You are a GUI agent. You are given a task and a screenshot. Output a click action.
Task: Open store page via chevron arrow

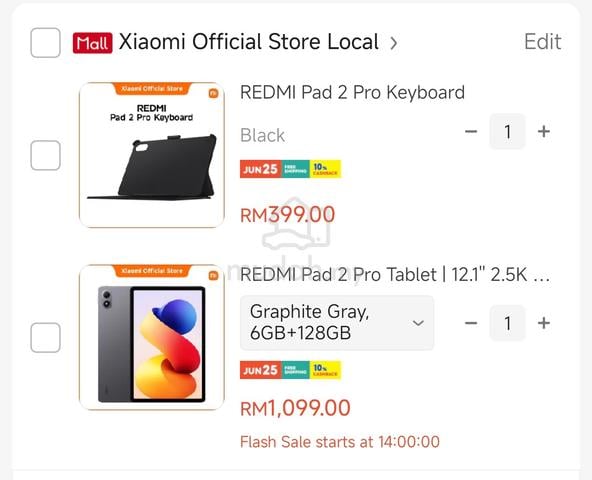coord(393,43)
